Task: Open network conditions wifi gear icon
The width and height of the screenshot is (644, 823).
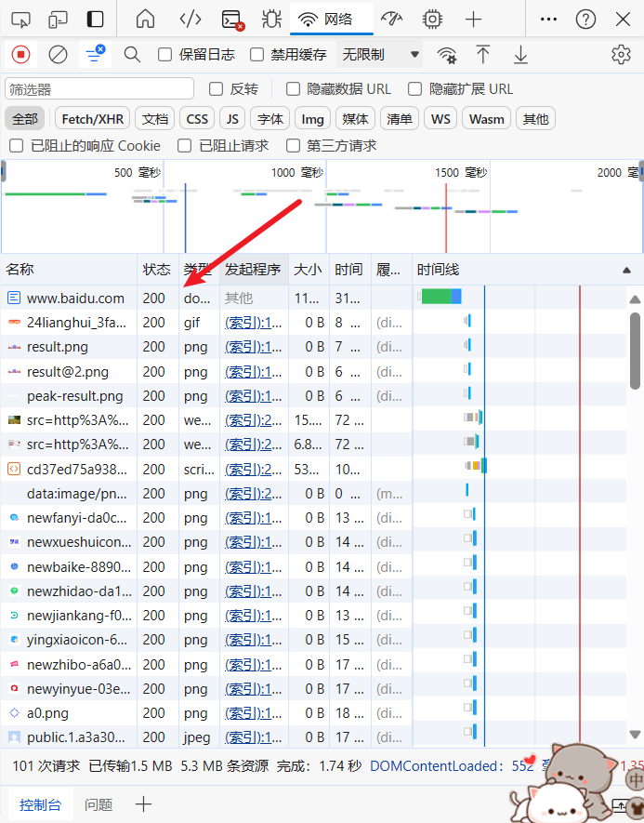Action: [x=447, y=55]
